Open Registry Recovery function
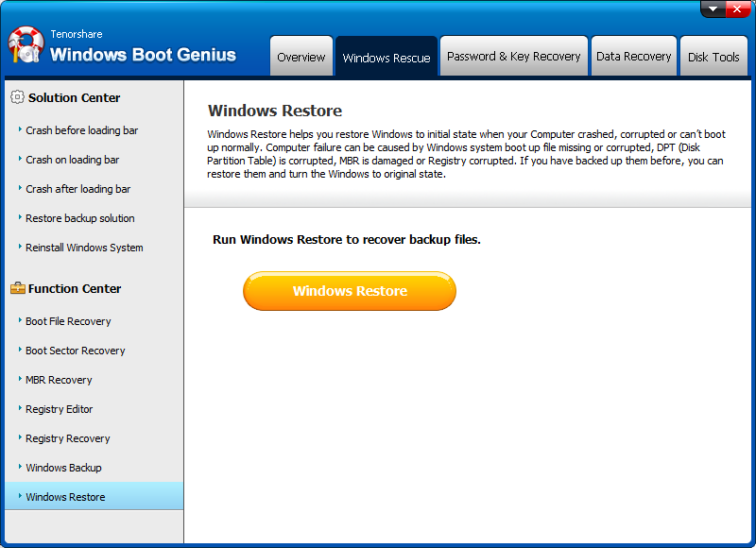756x548 pixels. click(x=67, y=438)
